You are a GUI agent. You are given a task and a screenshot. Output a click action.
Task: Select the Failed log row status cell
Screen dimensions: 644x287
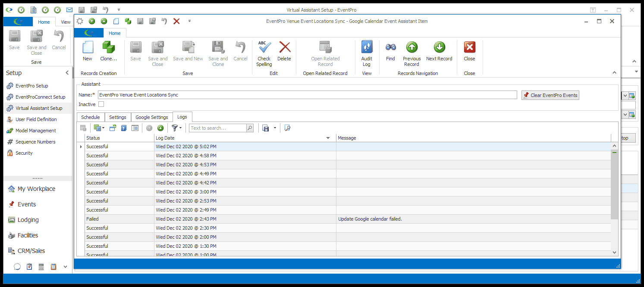click(x=119, y=219)
